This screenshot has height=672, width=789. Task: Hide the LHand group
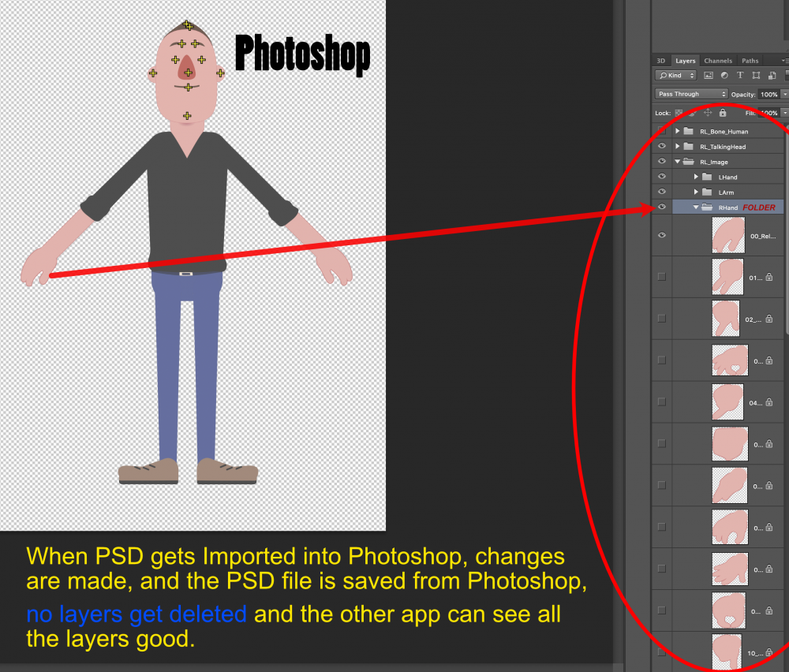[x=662, y=176]
